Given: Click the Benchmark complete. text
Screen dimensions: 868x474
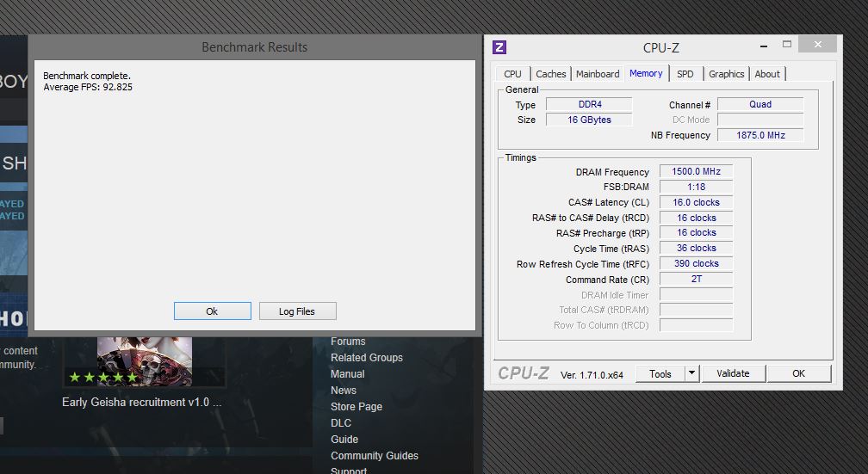Looking at the screenshot, I should tap(87, 76).
